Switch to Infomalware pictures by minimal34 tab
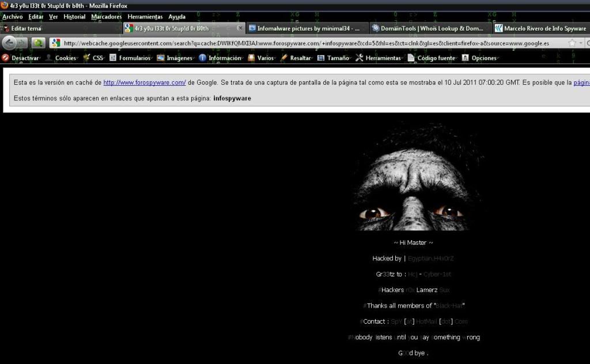This screenshot has height=364, width=590. [x=308, y=28]
